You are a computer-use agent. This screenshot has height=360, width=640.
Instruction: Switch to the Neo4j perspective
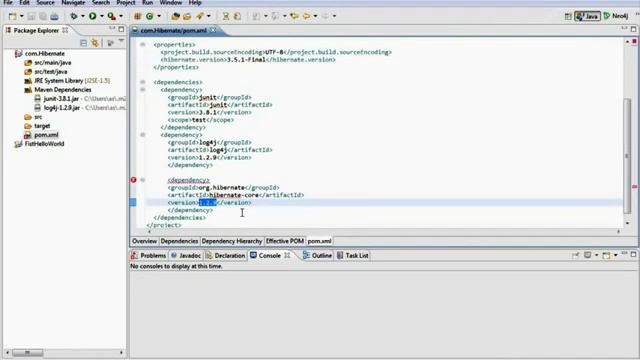click(x=616, y=16)
